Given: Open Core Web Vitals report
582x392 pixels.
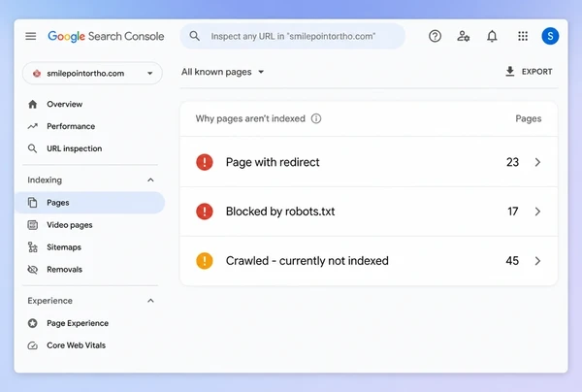Looking at the screenshot, I should click(76, 345).
